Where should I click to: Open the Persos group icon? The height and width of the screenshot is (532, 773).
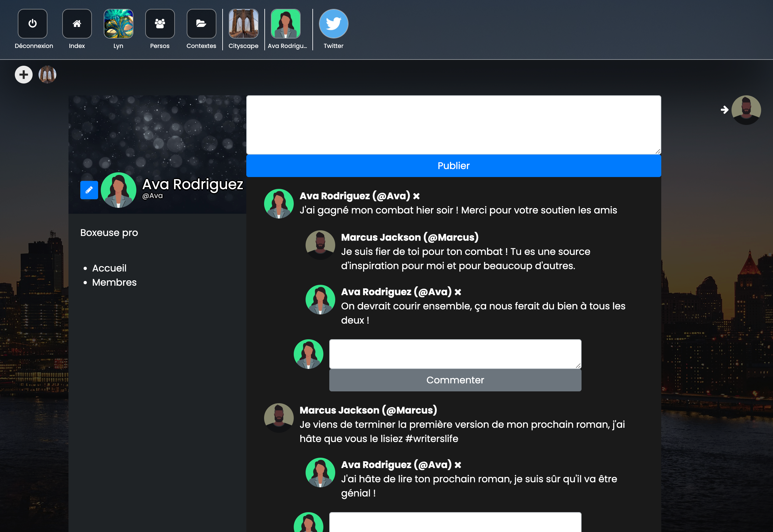click(x=160, y=24)
